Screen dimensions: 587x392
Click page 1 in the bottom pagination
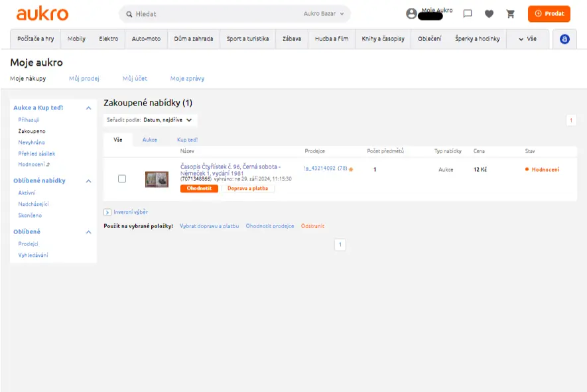click(x=340, y=245)
